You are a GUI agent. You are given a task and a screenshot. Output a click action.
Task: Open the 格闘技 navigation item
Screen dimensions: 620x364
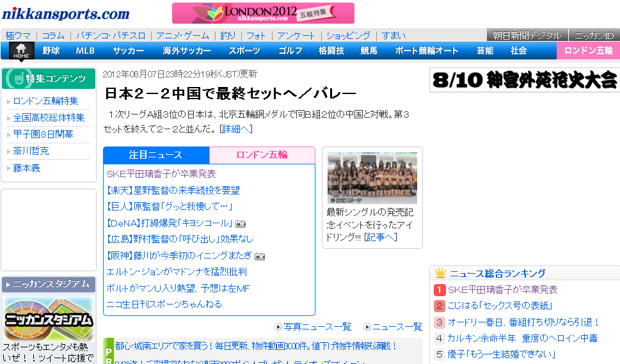pyautogui.click(x=331, y=51)
